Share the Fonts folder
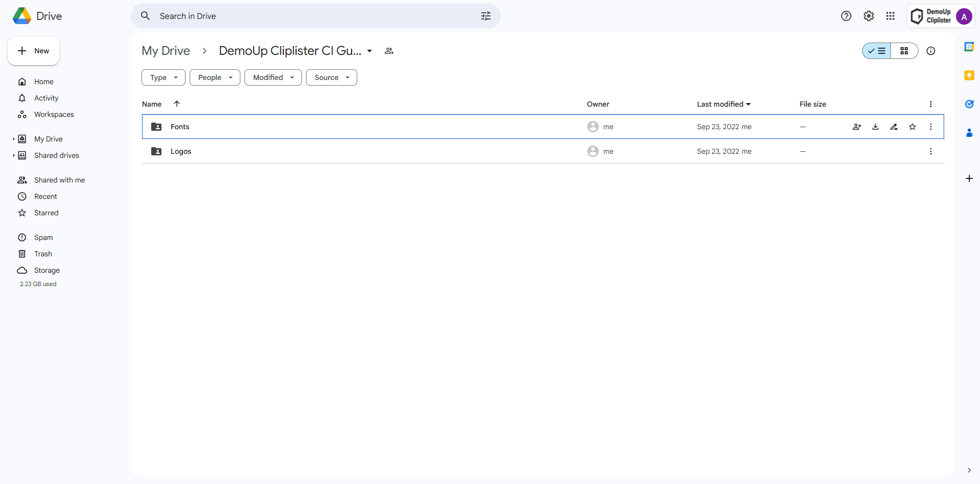Image resolution: width=980 pixels, height=484 pixels. pos(856,127)
